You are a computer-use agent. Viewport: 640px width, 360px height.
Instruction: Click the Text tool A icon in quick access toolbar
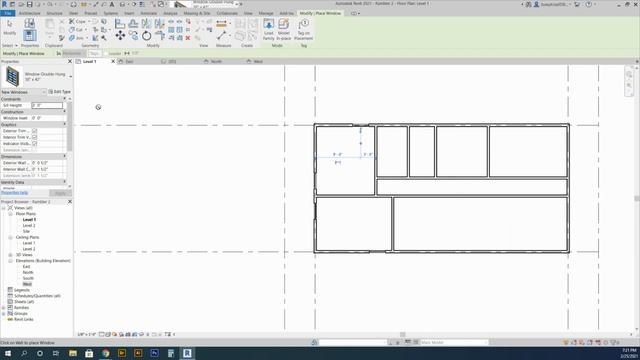(x=112, y=4)
